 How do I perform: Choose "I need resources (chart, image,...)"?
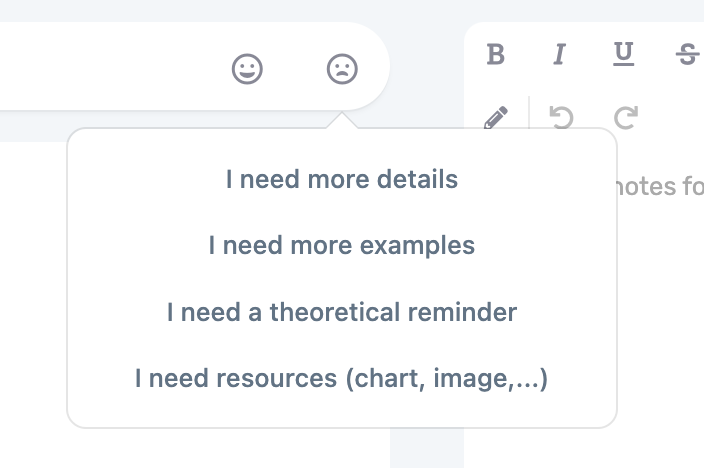(342, 379)
